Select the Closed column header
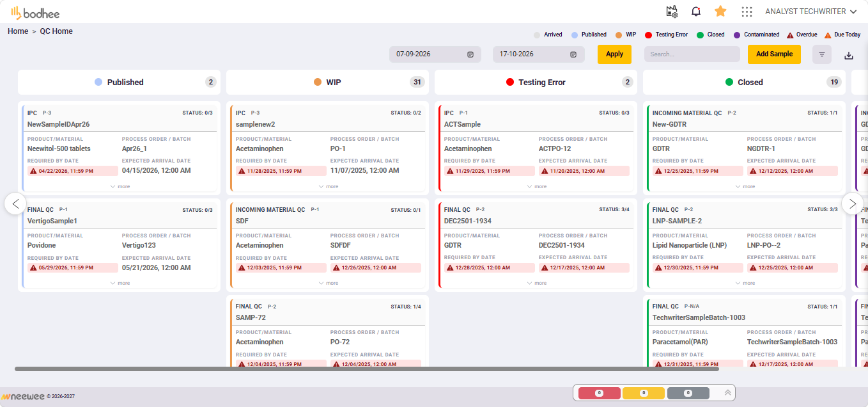This screenshot has width=868, height=407. [x=744, y=82]
